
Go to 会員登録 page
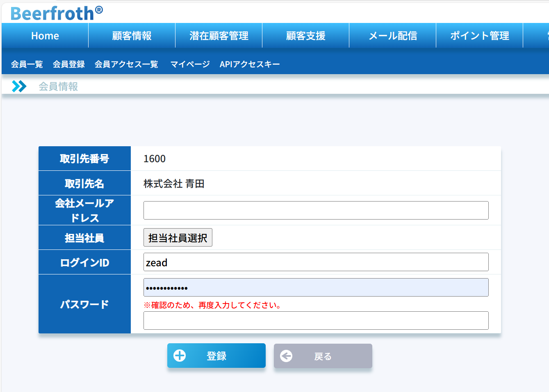(x=68, y=64)
